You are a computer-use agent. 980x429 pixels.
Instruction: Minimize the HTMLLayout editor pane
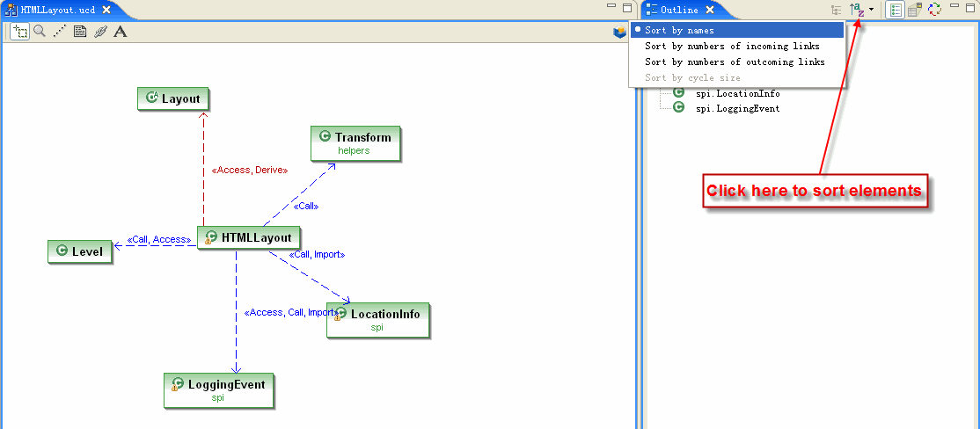pyautogui.click(x=612, y=6)
